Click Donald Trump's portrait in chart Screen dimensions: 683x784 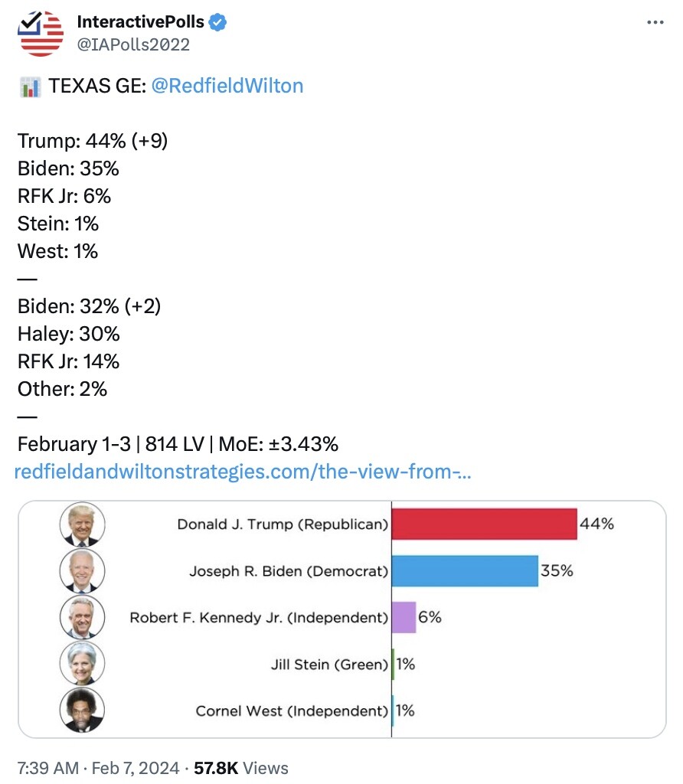tap(82, 524)
